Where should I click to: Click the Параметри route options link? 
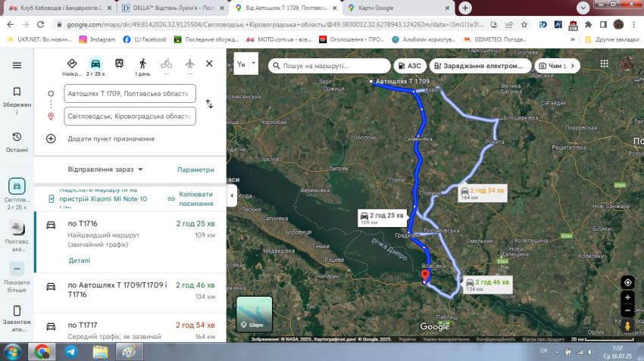pos(195,170)
